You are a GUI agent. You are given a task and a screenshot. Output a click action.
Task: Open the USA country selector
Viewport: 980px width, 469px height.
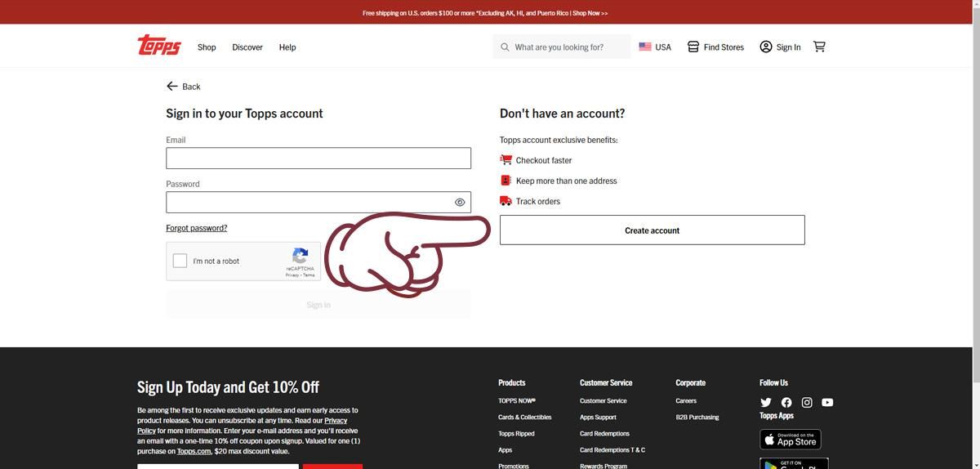[655, 47]
